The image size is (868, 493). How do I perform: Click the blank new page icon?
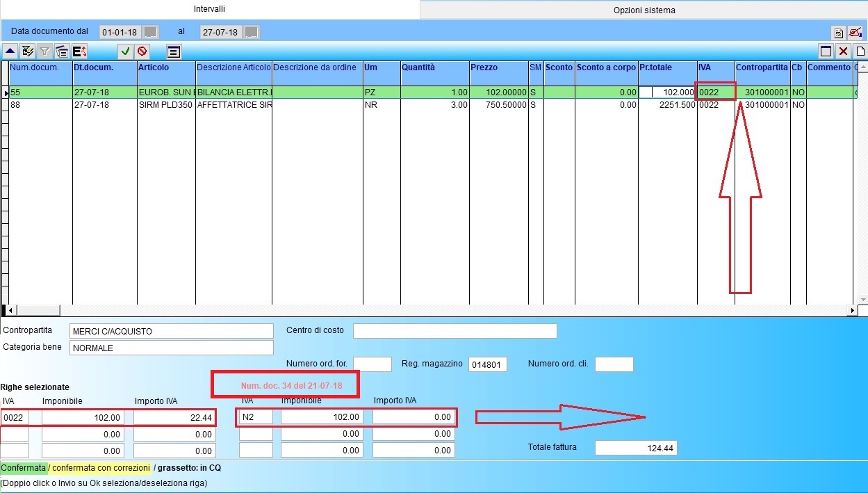[860, 51]
